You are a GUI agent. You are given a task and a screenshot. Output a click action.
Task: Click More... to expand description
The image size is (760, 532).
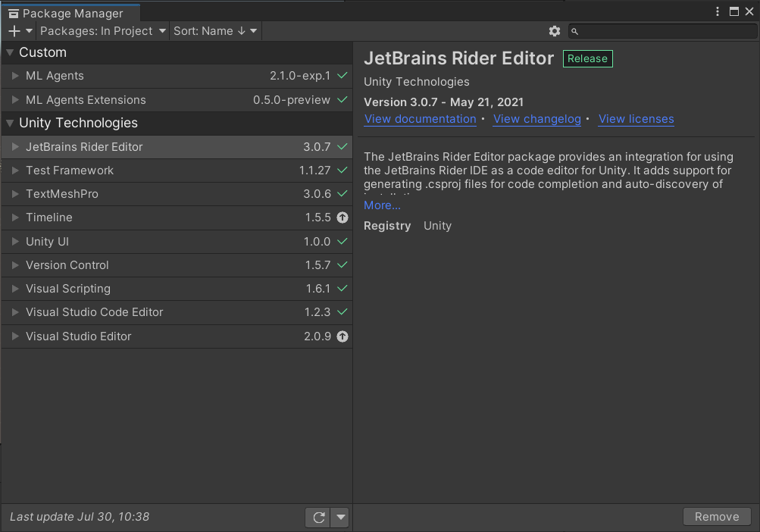click(382, 205)
